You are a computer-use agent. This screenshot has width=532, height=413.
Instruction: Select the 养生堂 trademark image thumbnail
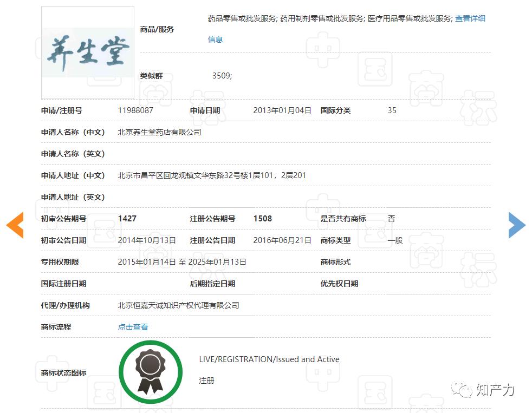(87, 50)
